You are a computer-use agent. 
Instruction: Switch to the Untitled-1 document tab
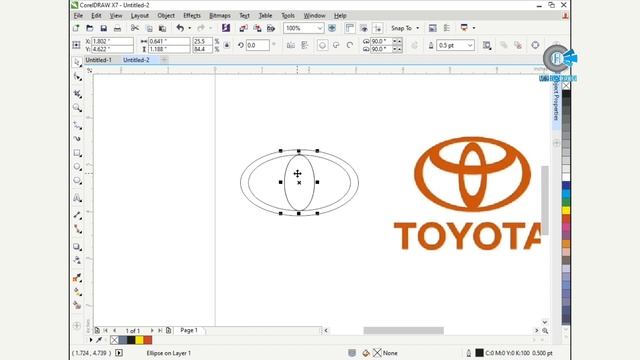(x=98, y=60)
